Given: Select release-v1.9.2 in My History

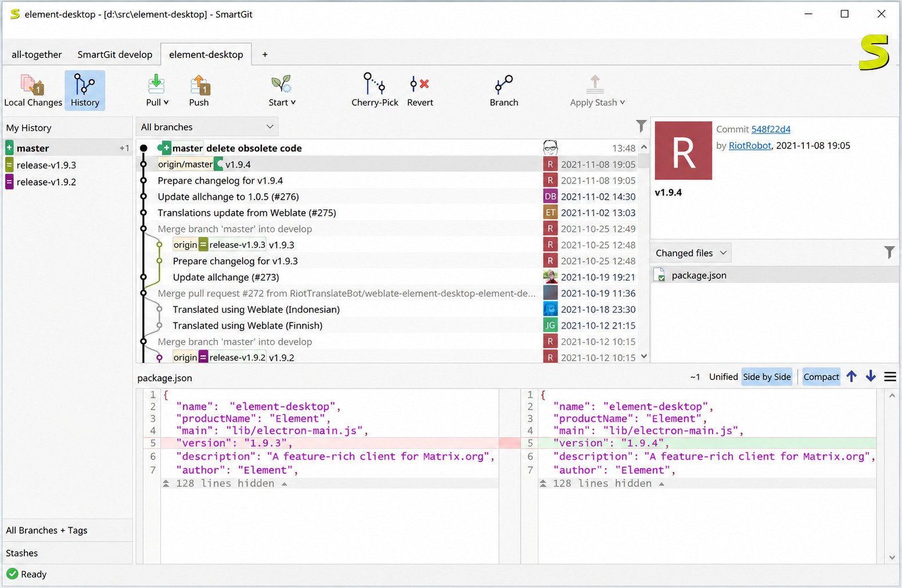Looking at the screenshot, I should tap(67, 182).
